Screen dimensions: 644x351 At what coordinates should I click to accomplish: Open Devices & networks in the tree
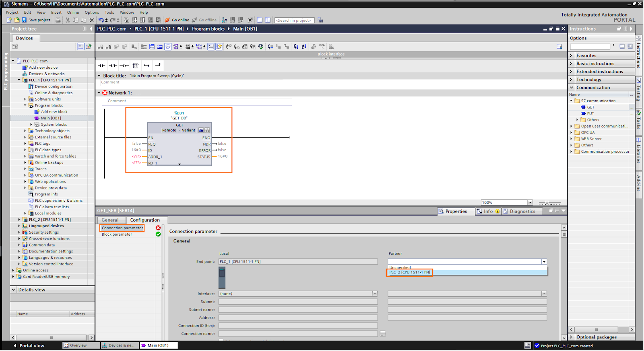coord(47,74)
